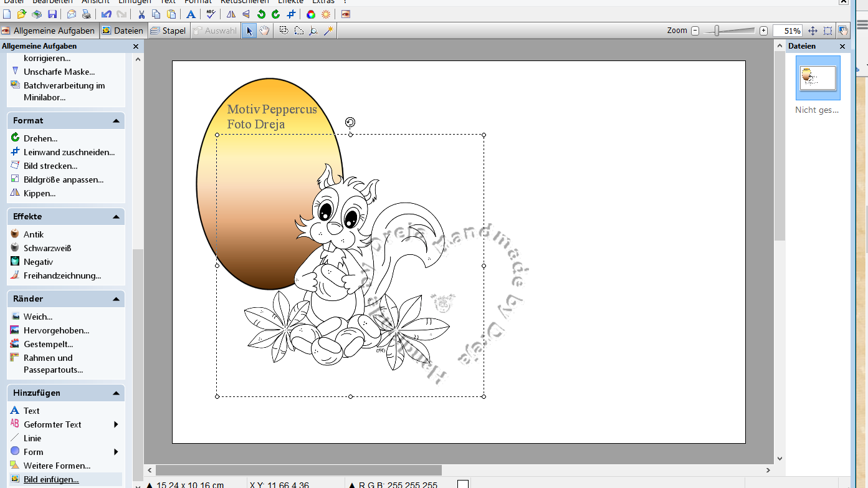Run the ABC spell check icon

point(211,14)
